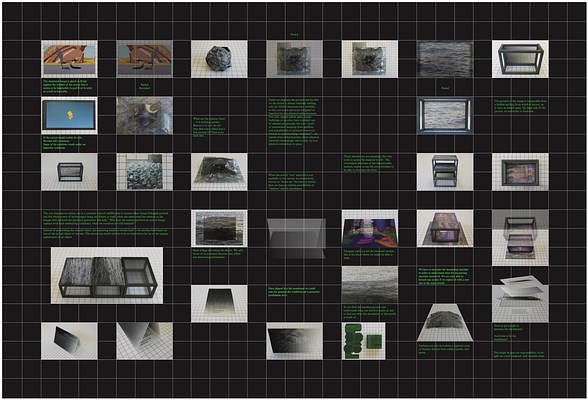
Task: Open dark water picture with faded border
Action: [219, 228]
